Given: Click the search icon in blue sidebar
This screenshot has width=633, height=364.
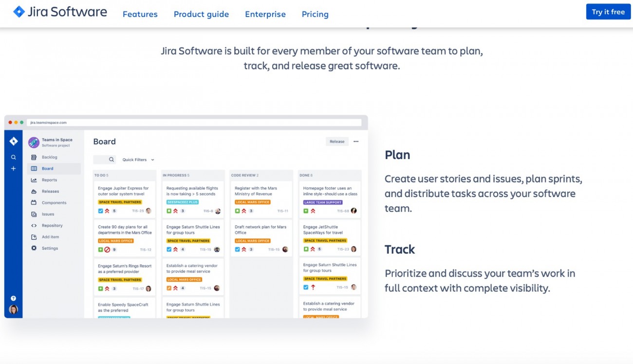Looking at the screenshot, I should [14, 157].
